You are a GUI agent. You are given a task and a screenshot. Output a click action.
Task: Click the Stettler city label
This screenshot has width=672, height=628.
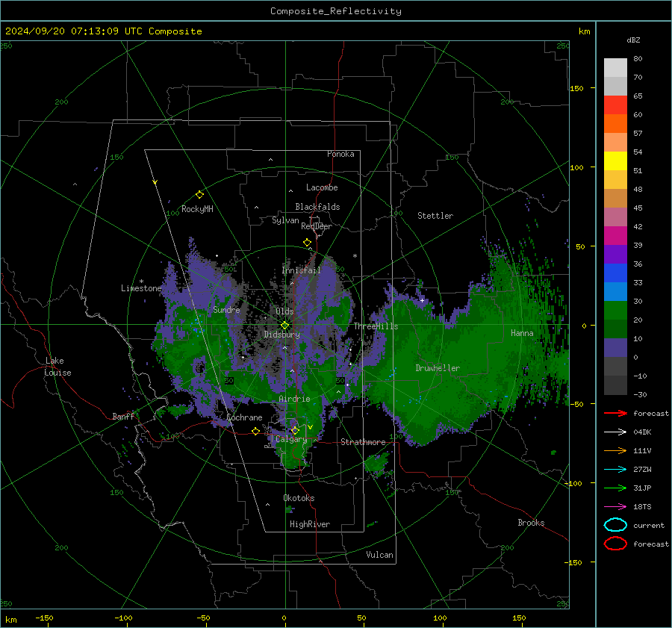(x=435, y=216)
